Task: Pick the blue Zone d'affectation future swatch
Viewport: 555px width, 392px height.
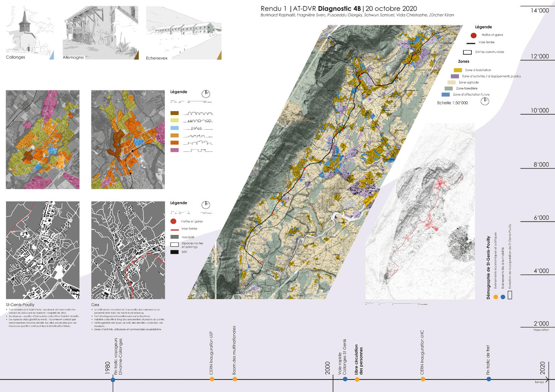Action: click(x=445, y=95)
